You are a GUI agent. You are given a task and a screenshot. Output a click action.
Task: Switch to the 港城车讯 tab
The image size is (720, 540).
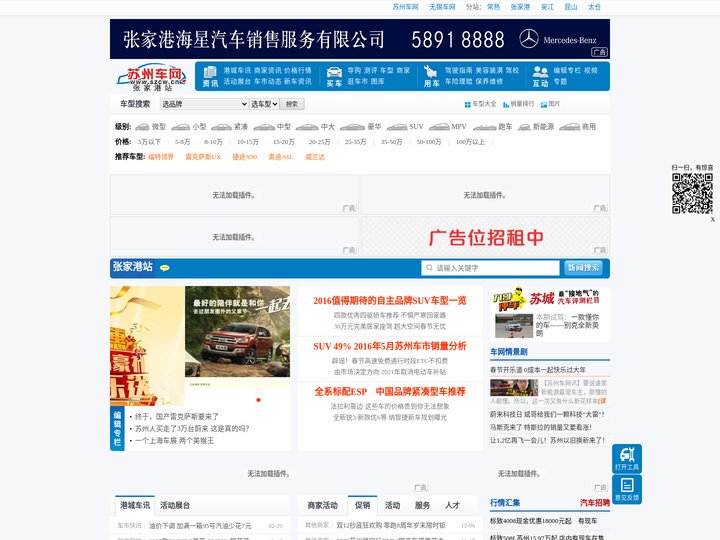[135, 505]
